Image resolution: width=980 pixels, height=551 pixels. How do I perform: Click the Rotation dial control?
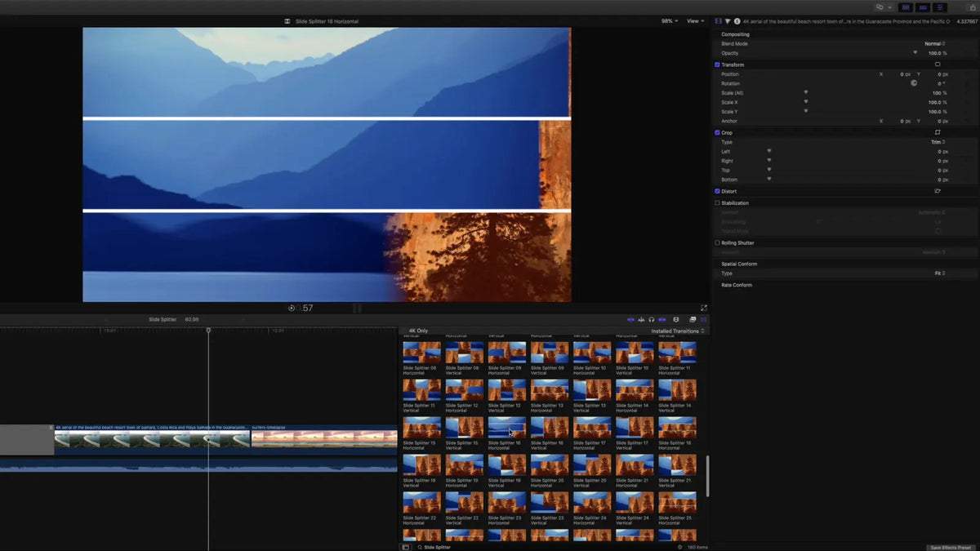914,83
